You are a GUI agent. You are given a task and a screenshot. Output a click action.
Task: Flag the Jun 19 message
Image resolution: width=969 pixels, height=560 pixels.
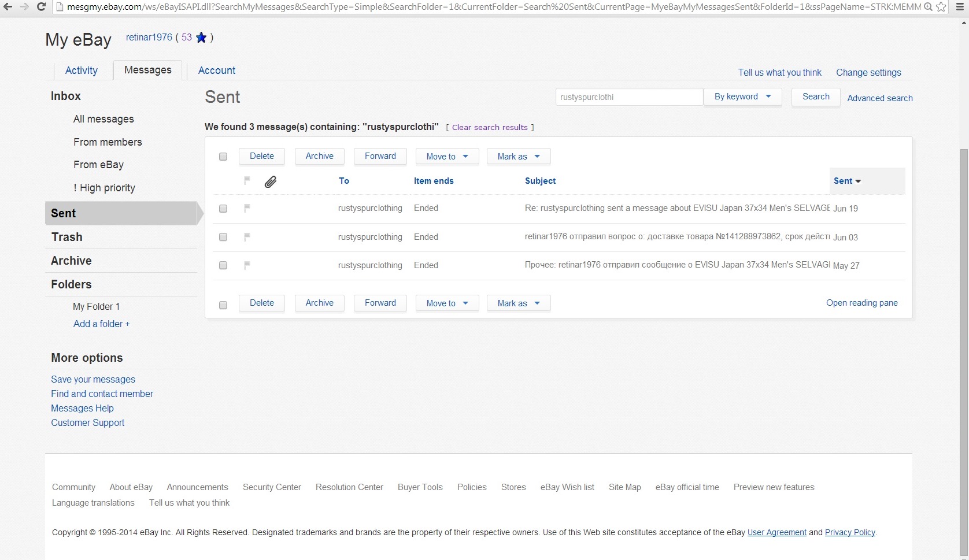coord(247,208)
